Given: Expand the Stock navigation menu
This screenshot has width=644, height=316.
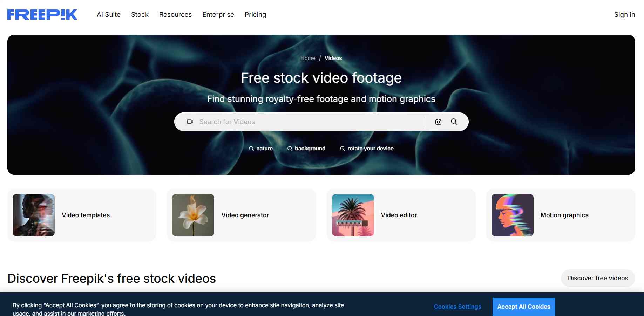Looking at the screenshot, I should pyautogui.click(x=140, y=15).
